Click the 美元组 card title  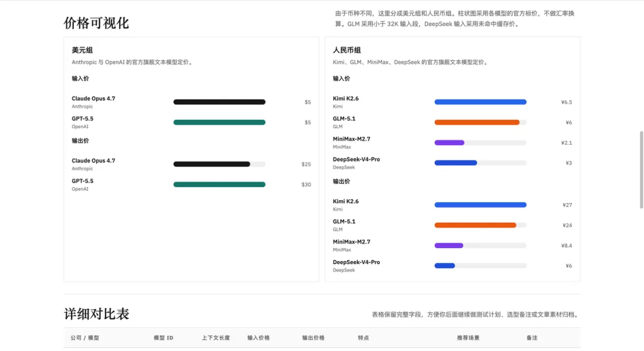(82, 50)
